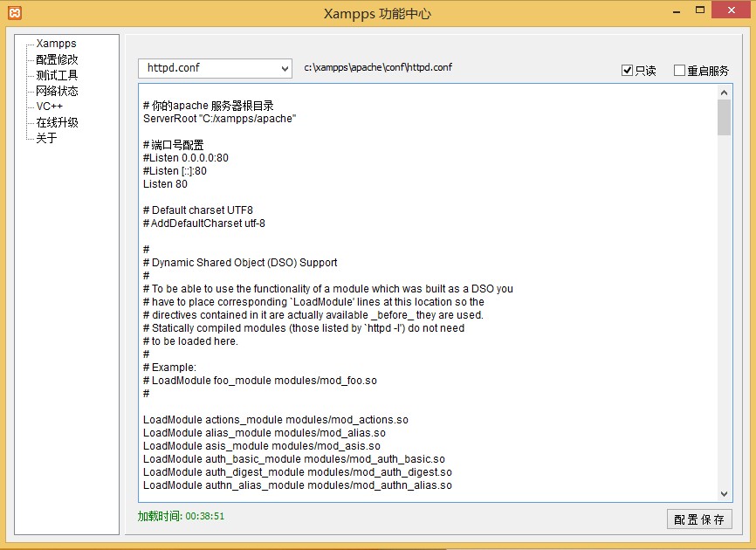This screenshot has height=550, width=756.
Task: Open 配置修改 in the sidebar tree
Action: 57,59
